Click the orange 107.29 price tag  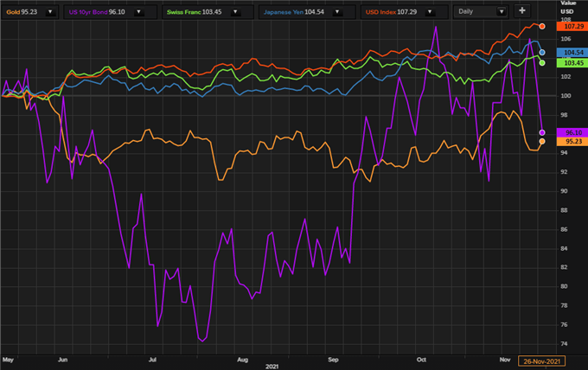coord(573,26)
